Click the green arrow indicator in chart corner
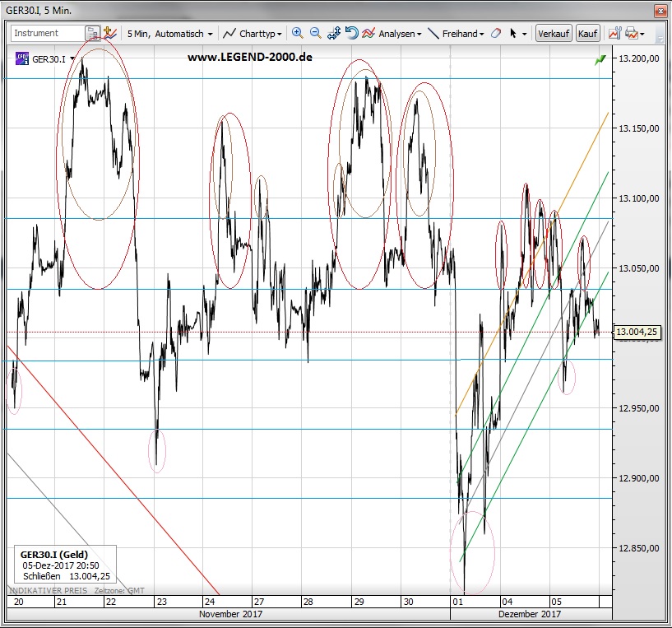 point(600,60)
